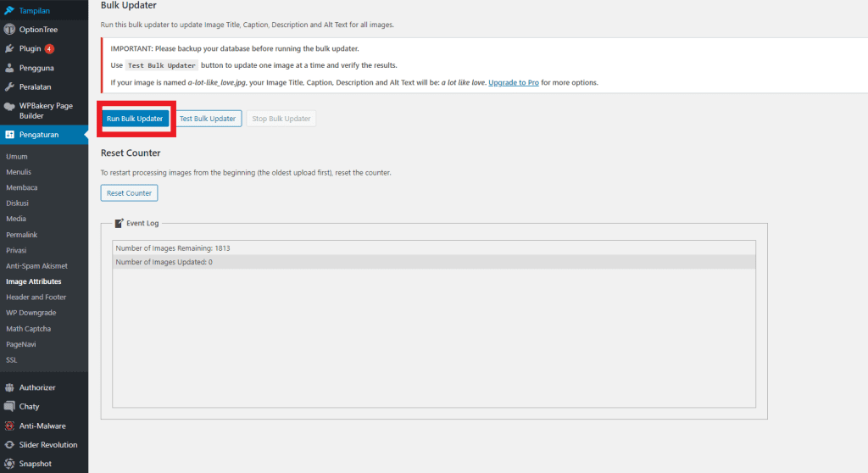Open WPBakery Page Builder menu
868x473 pixels.
(x=44, y=111)
